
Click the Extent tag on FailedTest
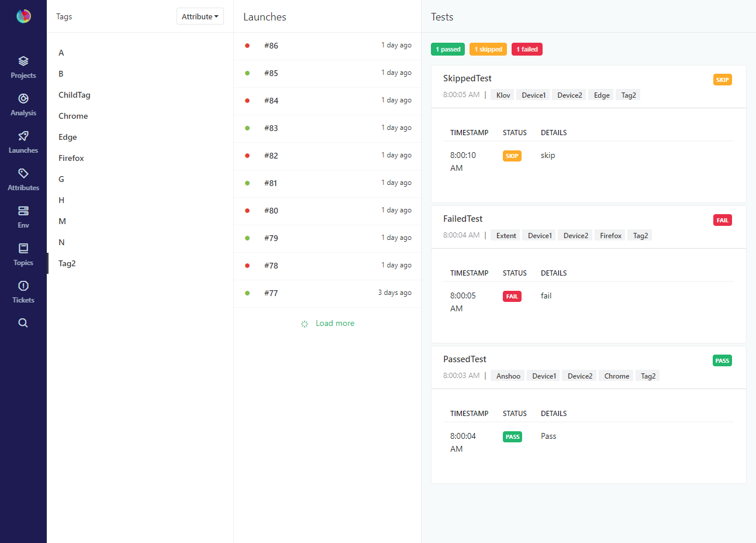pos(506,235)
